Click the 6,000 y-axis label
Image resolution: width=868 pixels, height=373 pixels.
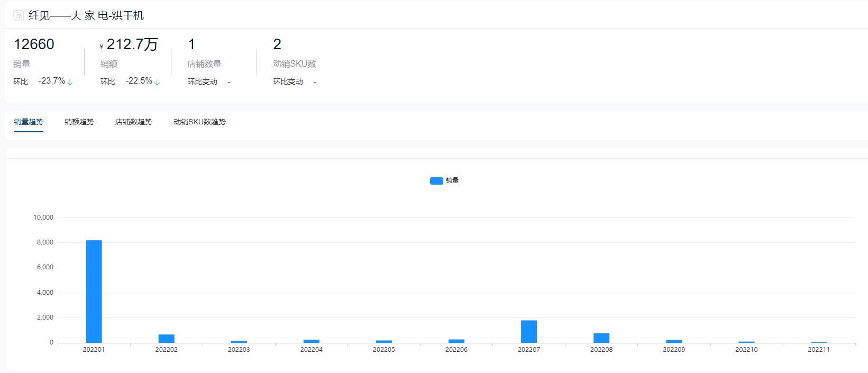(45, 268)
